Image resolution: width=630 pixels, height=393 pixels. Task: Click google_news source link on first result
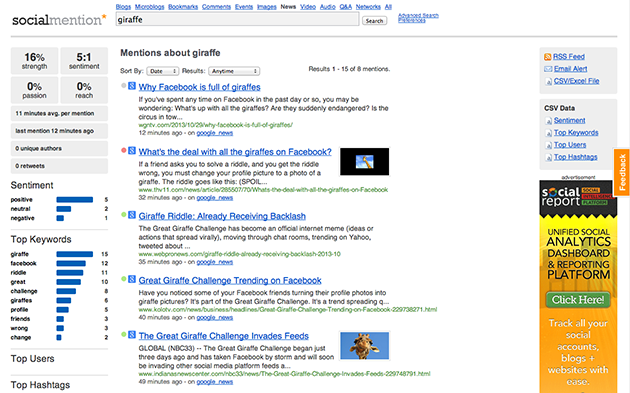[x=215, y=133]
